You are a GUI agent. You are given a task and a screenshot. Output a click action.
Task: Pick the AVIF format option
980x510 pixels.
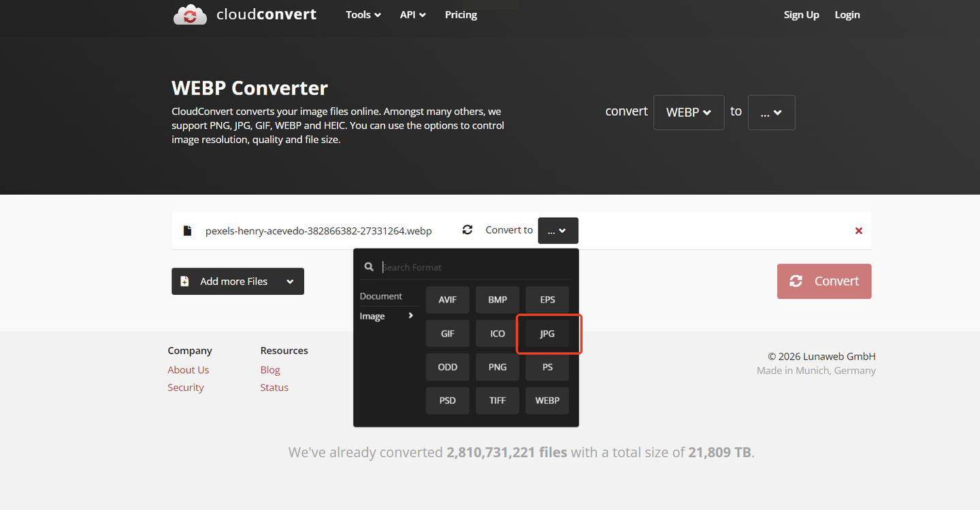pos(447,300)
